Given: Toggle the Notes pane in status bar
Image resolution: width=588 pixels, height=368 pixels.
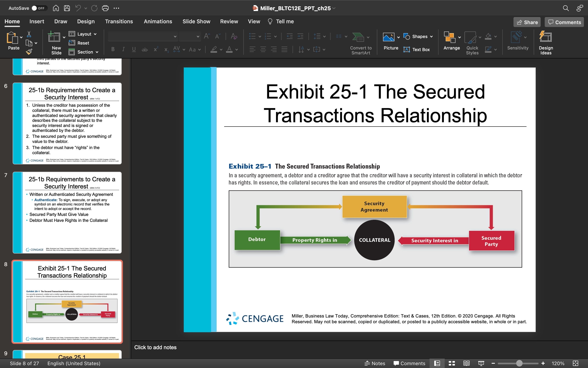Looking at the screenshot, I should [x=375, y=363].
